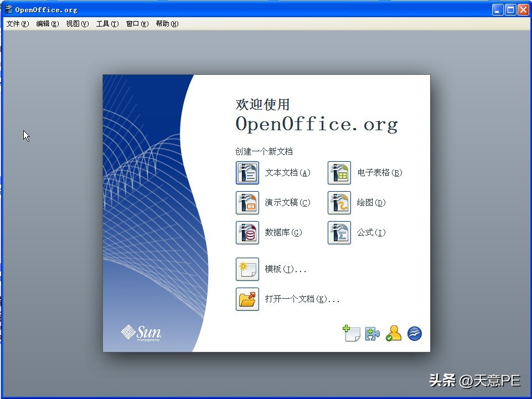Open the 工具(T) menu
532x399 pixels.
pyautogui.click(x=107, y=24)
